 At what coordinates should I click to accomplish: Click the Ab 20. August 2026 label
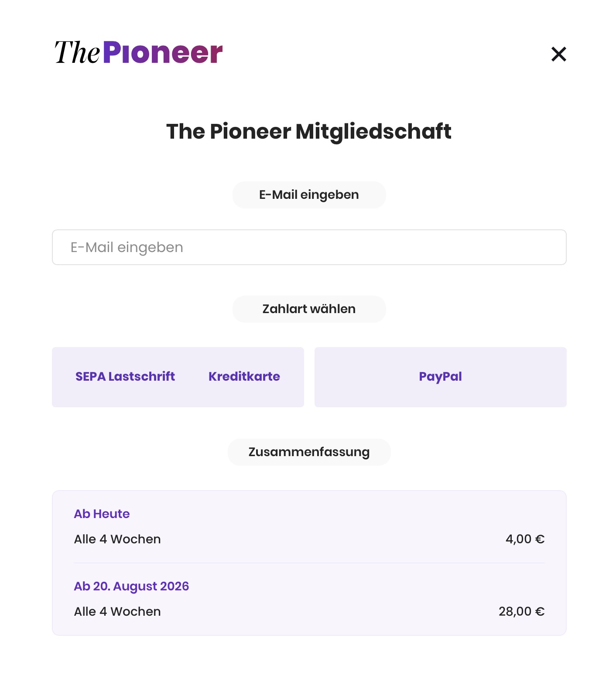pyautogui.click(x=131, y=587)
